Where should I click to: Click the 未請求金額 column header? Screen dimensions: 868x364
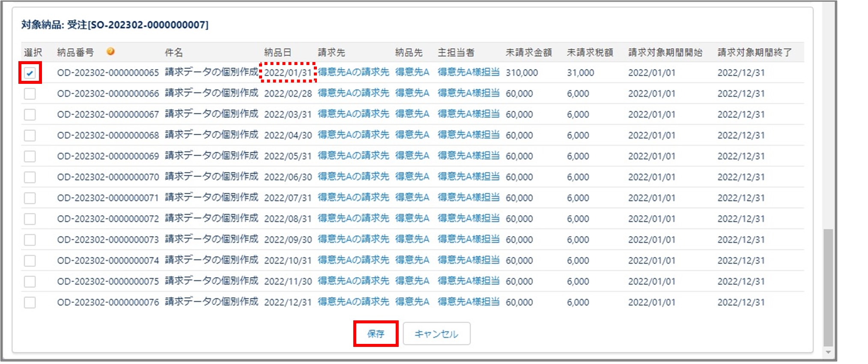529,53
